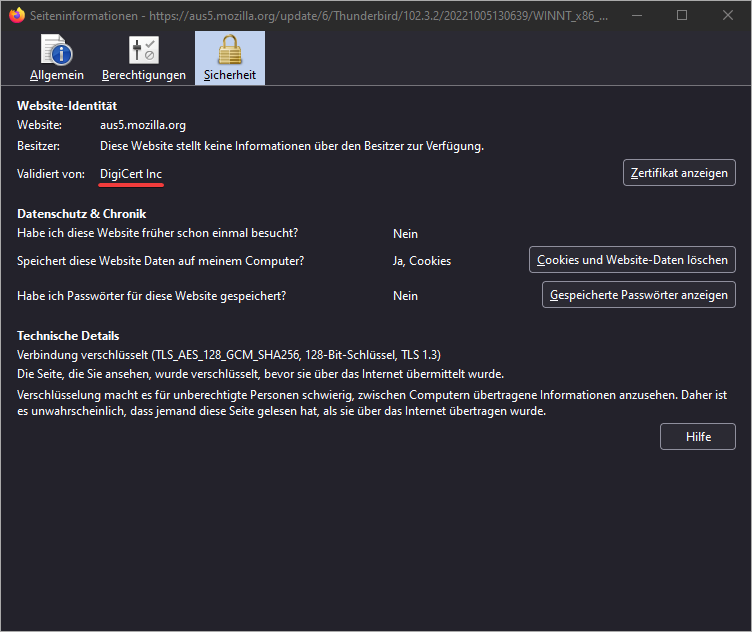This screenshot has width=752, height=632.
Task: Open Gespeicherte Passwörter anzeigen
Action: tap(638, 294)
